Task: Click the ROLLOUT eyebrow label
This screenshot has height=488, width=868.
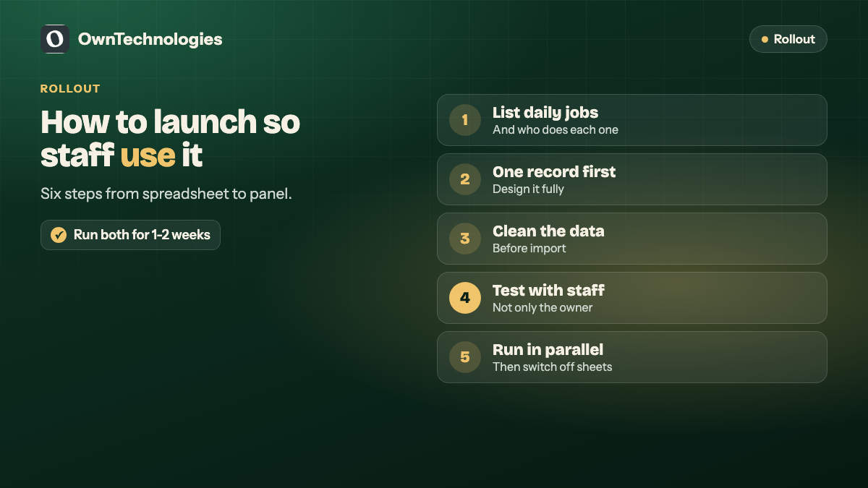Action: pyautogui.click(x=70, y=89)
